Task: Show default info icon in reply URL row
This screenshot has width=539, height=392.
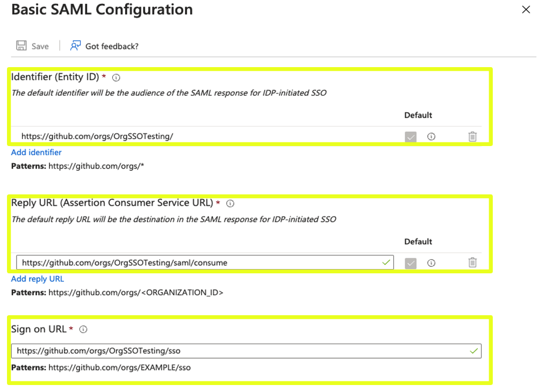Action: 431,263
